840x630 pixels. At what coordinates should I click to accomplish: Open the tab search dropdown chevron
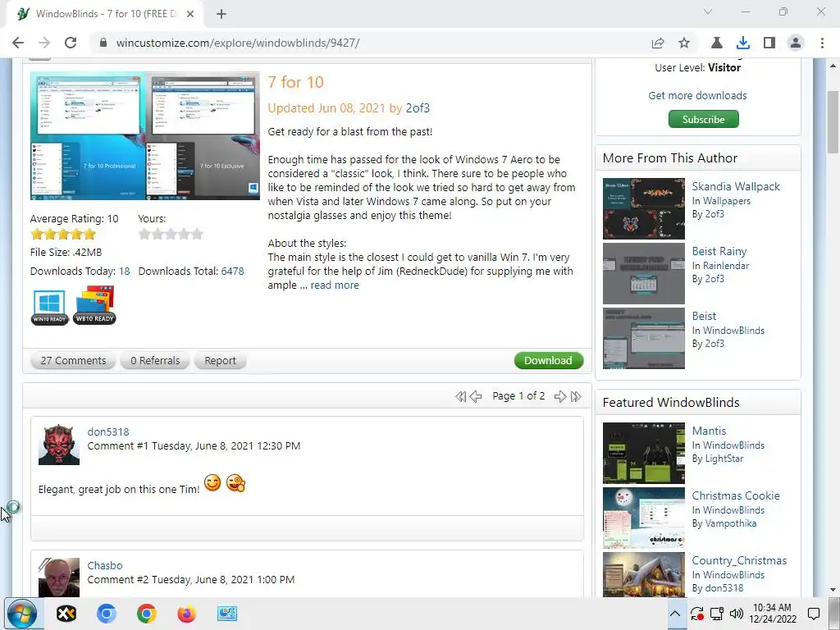708,11
